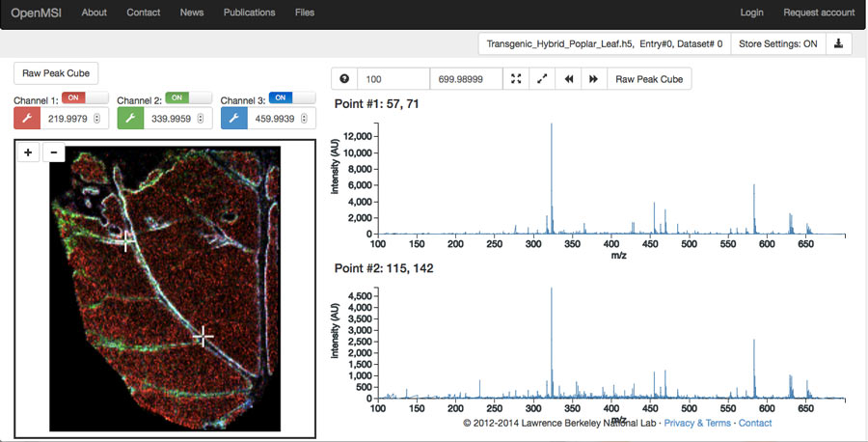868x442 pixels.
Task: Click the download icon in top bar
Action: (839, 43)
